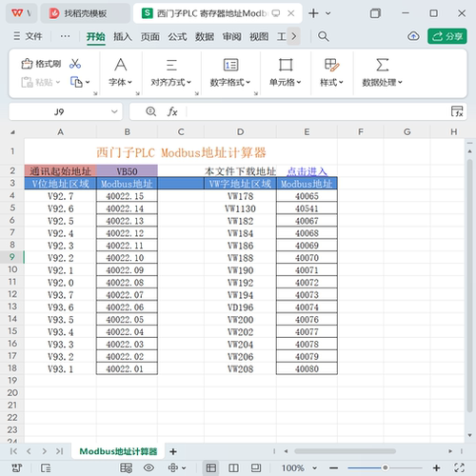Click the copy icon
This screenshot has height=476, width=476.
pos(76,82)
